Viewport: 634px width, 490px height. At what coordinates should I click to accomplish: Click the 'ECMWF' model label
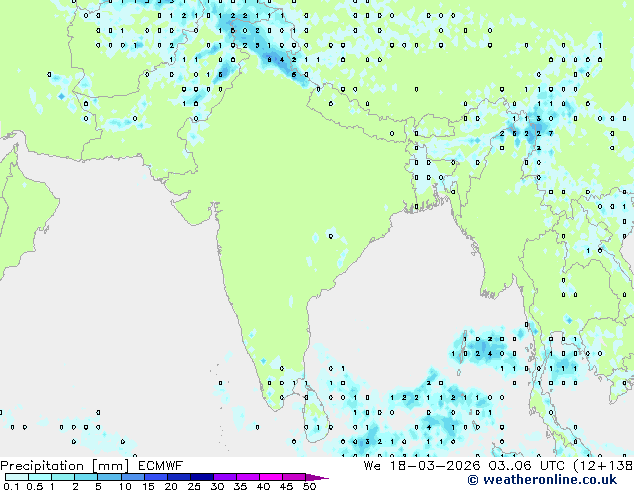coord(161,466)
